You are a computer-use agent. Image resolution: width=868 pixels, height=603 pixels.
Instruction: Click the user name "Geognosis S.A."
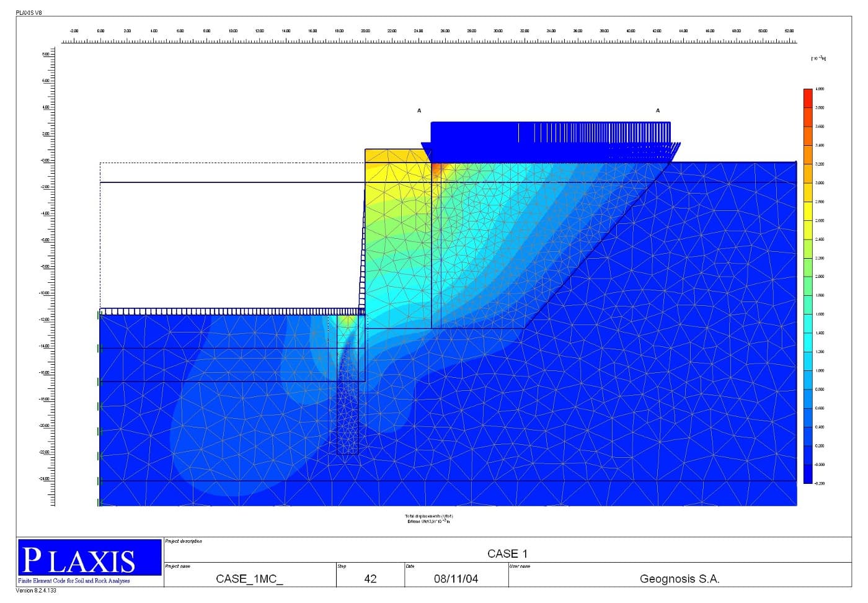click(x=680, y=579)
